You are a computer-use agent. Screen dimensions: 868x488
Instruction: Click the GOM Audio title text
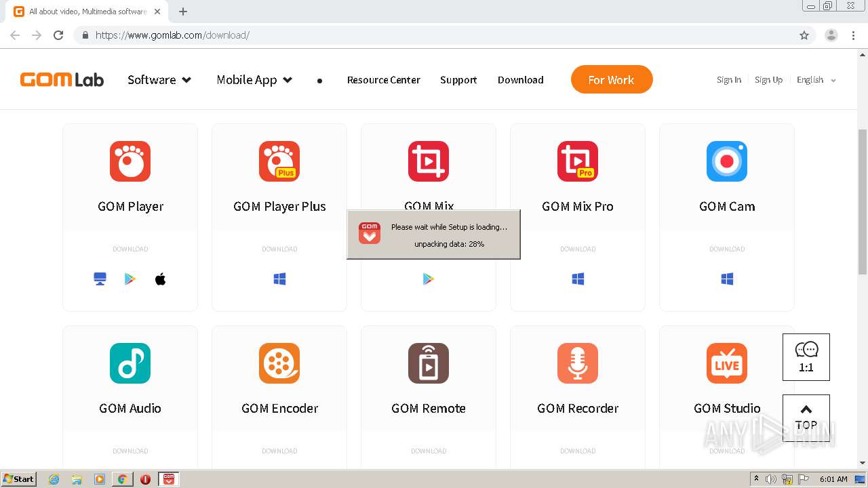pos(130,408)
